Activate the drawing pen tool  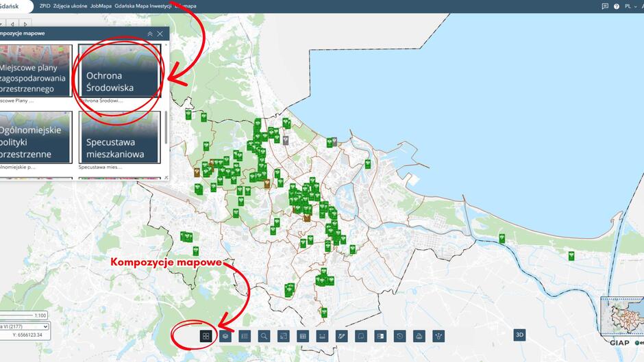(341, 336)
